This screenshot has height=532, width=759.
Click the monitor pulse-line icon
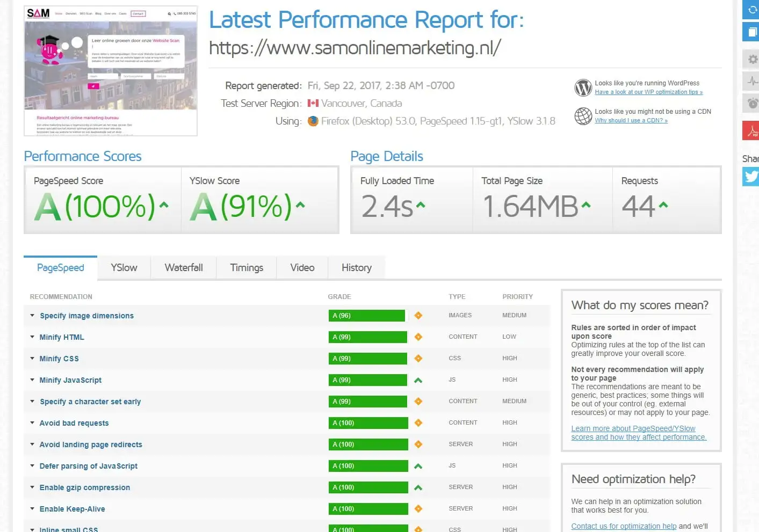752,81
